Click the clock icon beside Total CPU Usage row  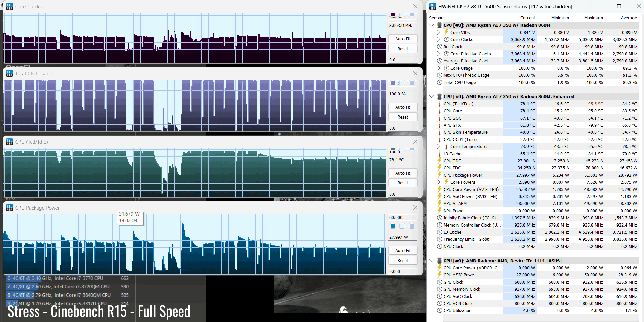pyautogui.click(x=440, y=83)
